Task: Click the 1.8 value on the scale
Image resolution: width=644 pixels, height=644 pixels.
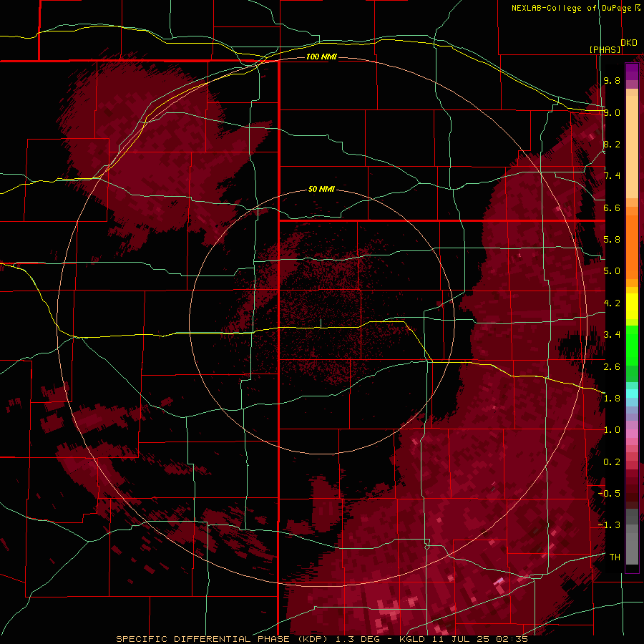Action: click(x=612, y=399)
